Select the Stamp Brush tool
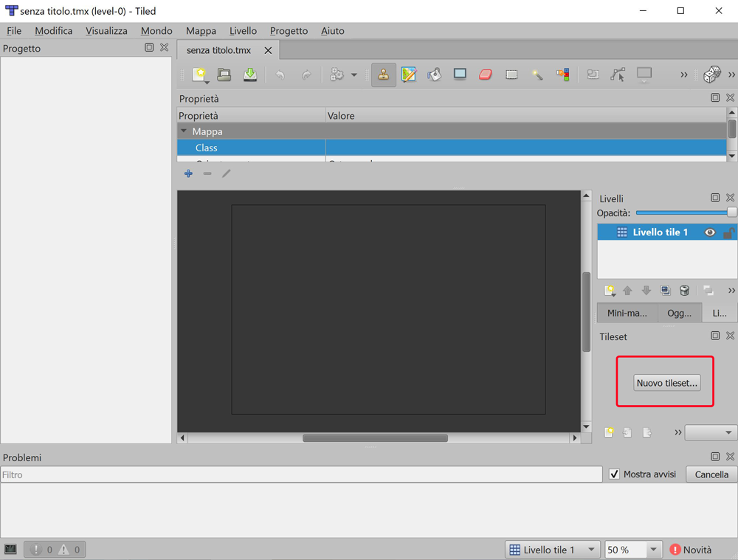 click(384, 75)
